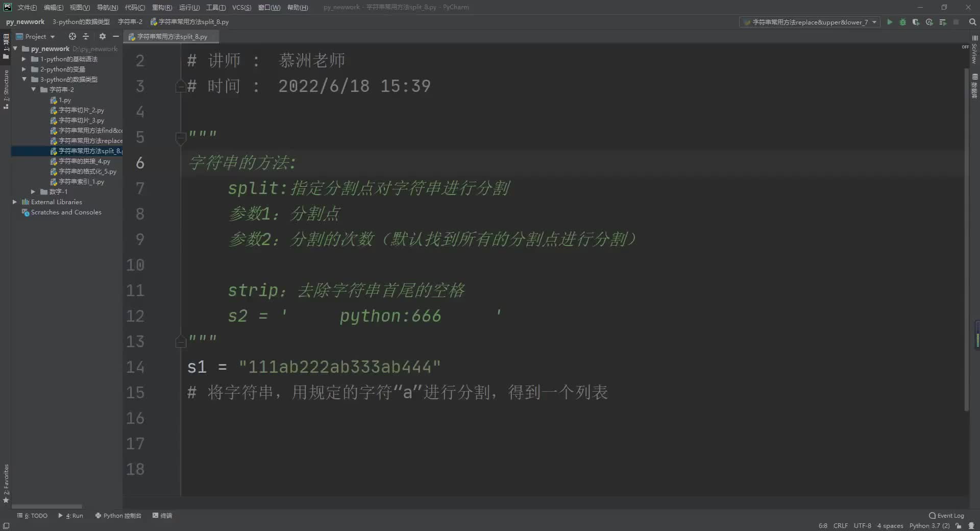Screen dimensions: 980x531
Task: Expand External Libraries node
Action: click(x=15, y=202)
